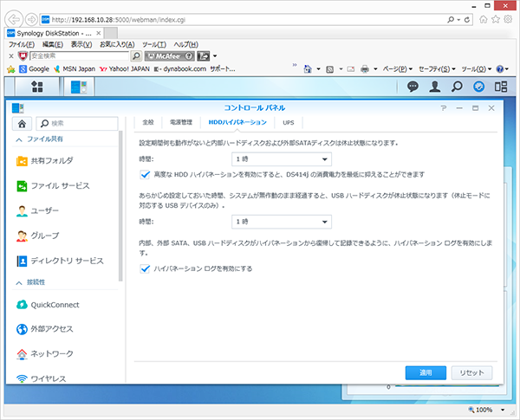The width and height of the screenshot is (520, 420).
Task: Open the user options person icon
Action: tap(435, 87)
